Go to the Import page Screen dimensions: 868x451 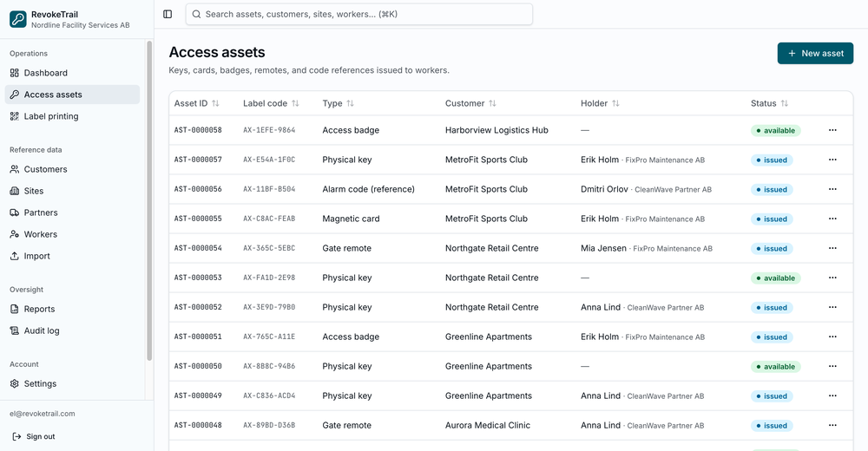coord(72,256)
